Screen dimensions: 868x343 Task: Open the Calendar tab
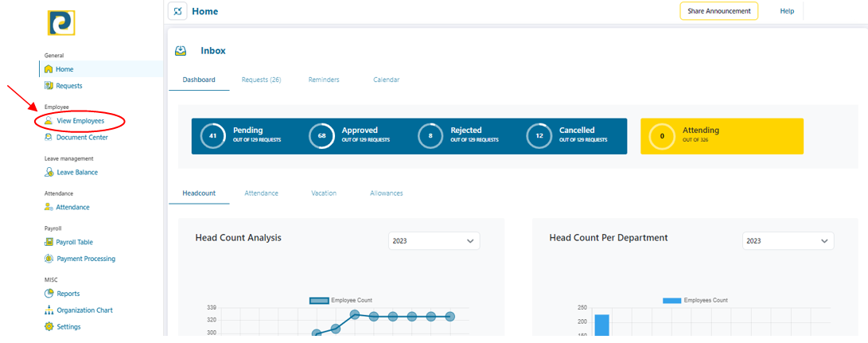386,80
